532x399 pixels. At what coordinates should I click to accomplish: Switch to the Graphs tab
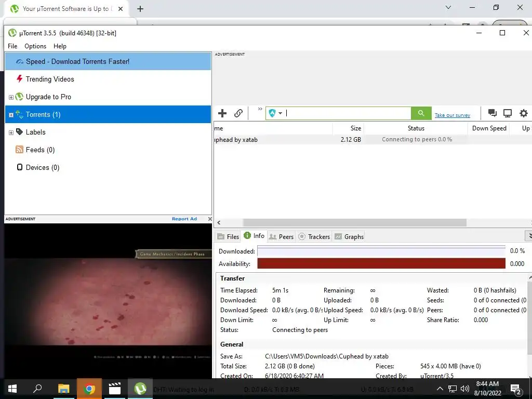pos(349,237)
